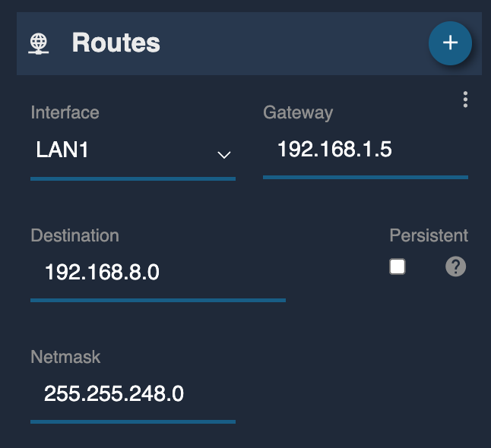Click the blue underline below Gateway field

tap(366, 178)
